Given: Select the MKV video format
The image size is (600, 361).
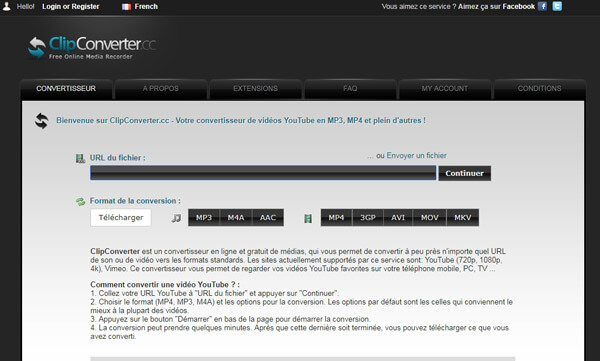Looking at the screenshot, I should [463, 217].
